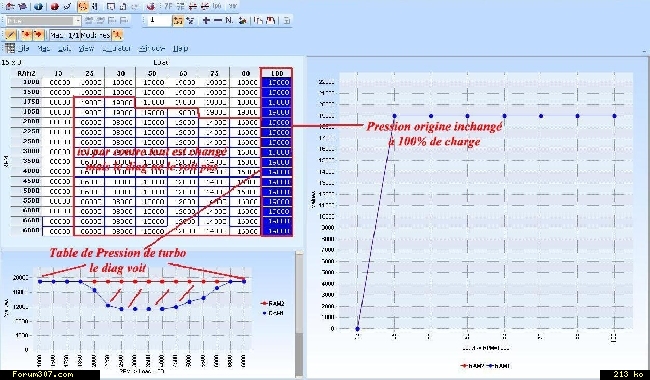
Task: Open the File menu
Action: (24, 48)
